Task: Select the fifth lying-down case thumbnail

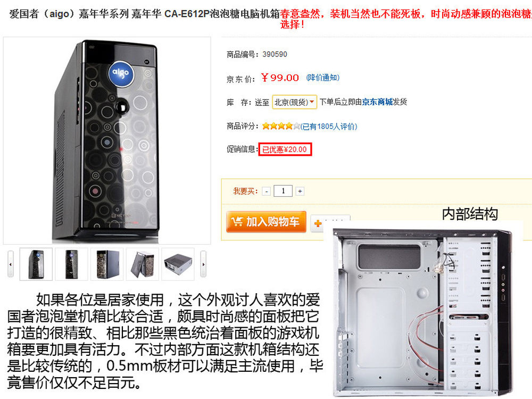Action: 178,264
